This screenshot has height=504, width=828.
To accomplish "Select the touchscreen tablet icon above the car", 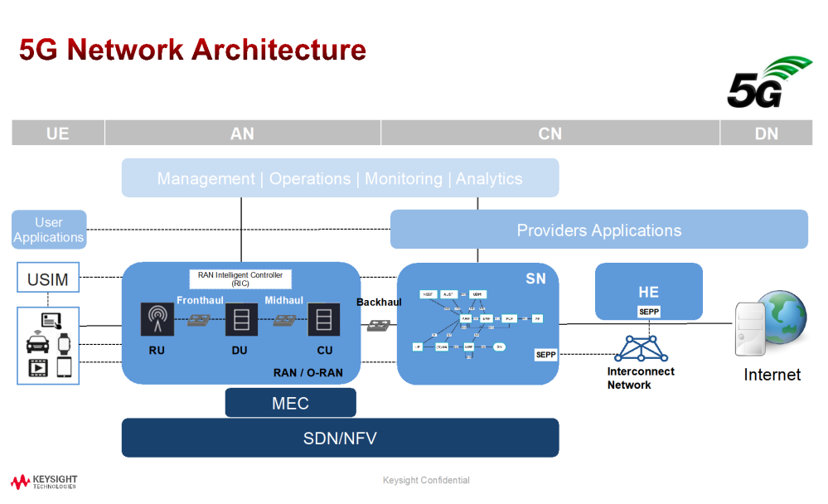I will [x=51, y=320].
